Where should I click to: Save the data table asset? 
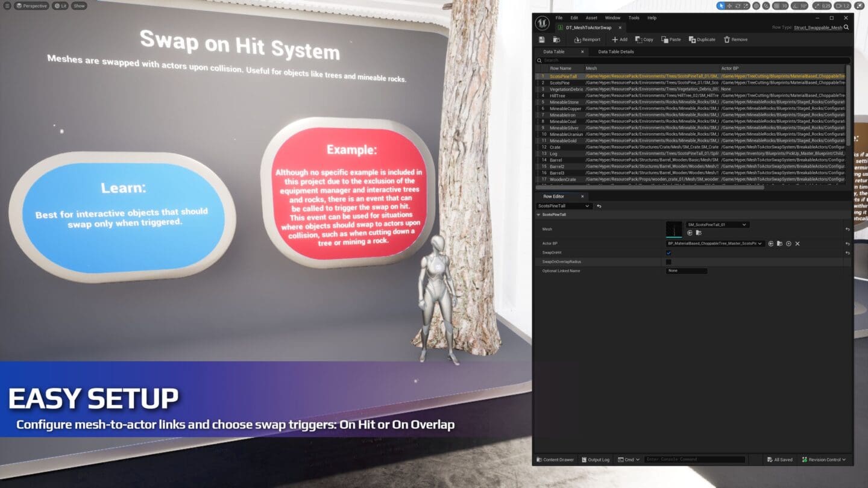pyautogui.click(x=542, y=40)
